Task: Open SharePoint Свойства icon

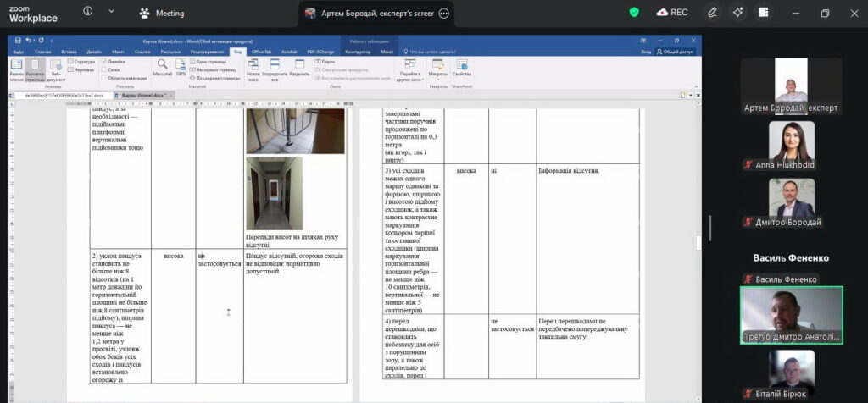Action: tap(462, 69)
